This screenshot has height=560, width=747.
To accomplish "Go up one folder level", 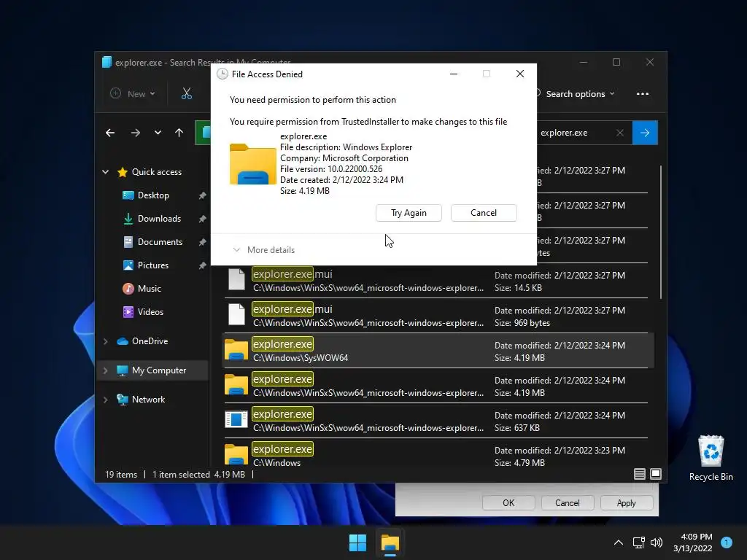I will pos(179,133).
